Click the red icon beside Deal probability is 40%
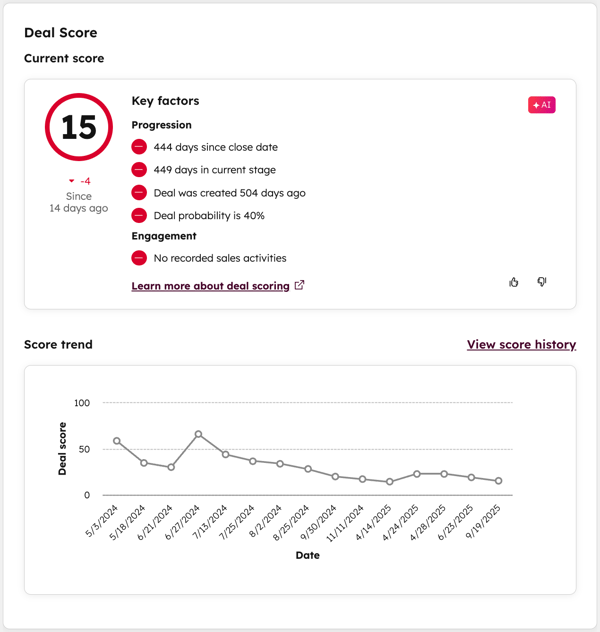 139,215
